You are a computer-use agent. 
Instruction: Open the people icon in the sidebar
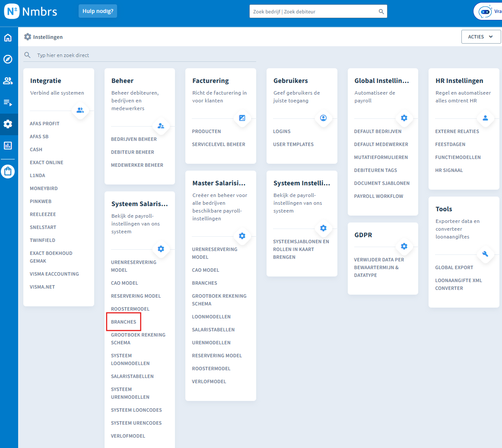click(x=8, y=81)
